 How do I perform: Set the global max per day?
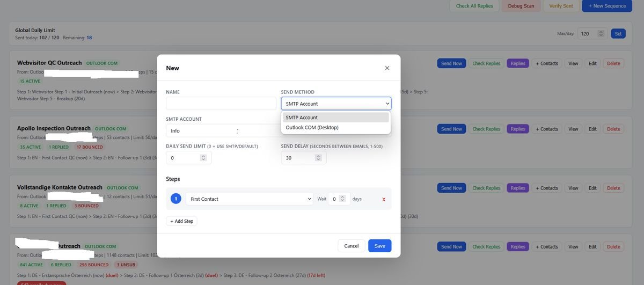click(x=618, y=34)
